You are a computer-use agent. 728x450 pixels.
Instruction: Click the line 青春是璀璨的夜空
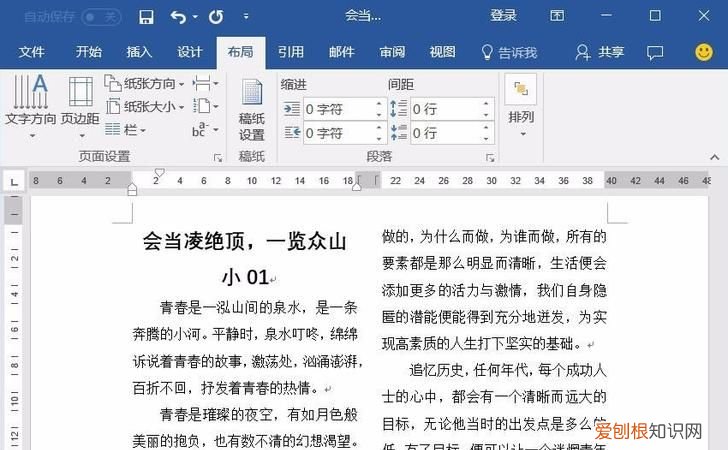[x=216, y=414]
